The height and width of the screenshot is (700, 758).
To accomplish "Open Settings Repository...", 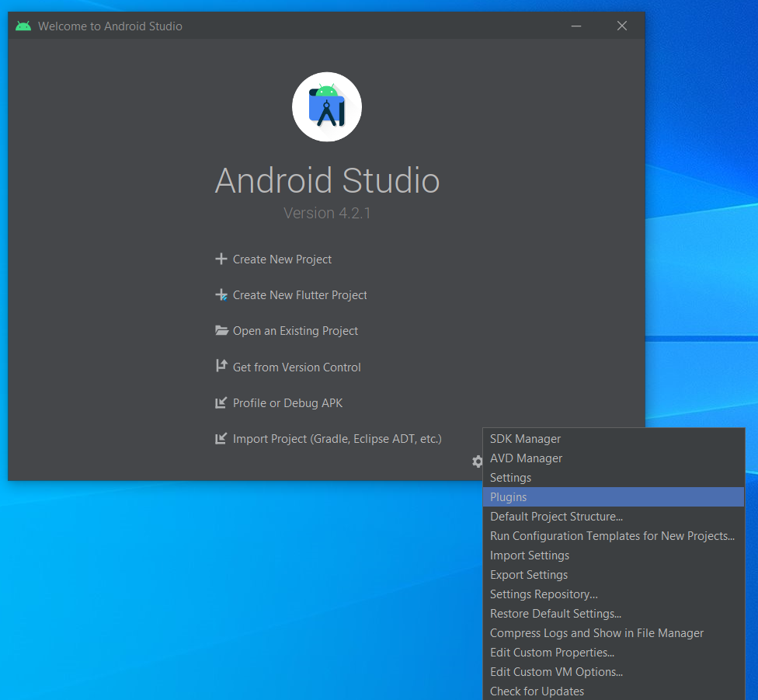I will click(614, 594).
